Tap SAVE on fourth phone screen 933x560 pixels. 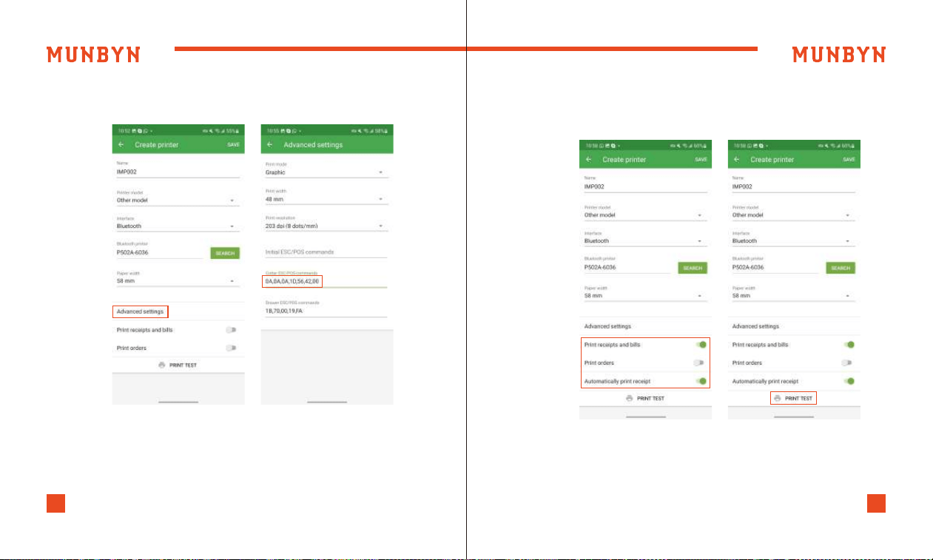(x=849, y=160)
